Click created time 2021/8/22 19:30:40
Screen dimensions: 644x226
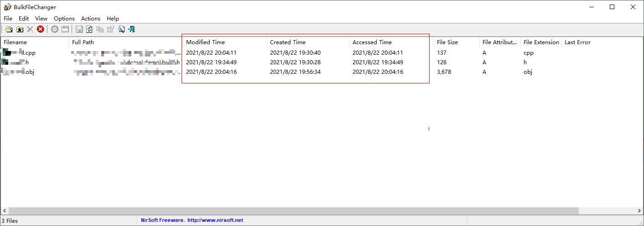(x=295, y=53)
